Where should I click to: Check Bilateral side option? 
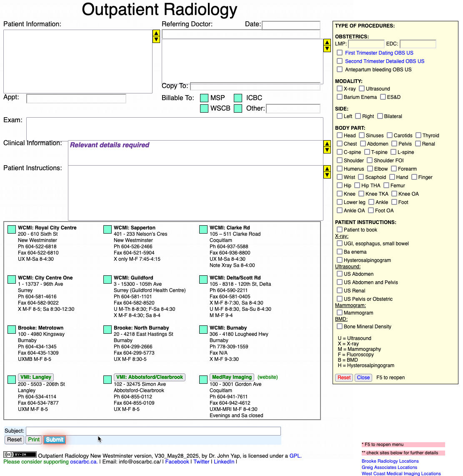380,116
